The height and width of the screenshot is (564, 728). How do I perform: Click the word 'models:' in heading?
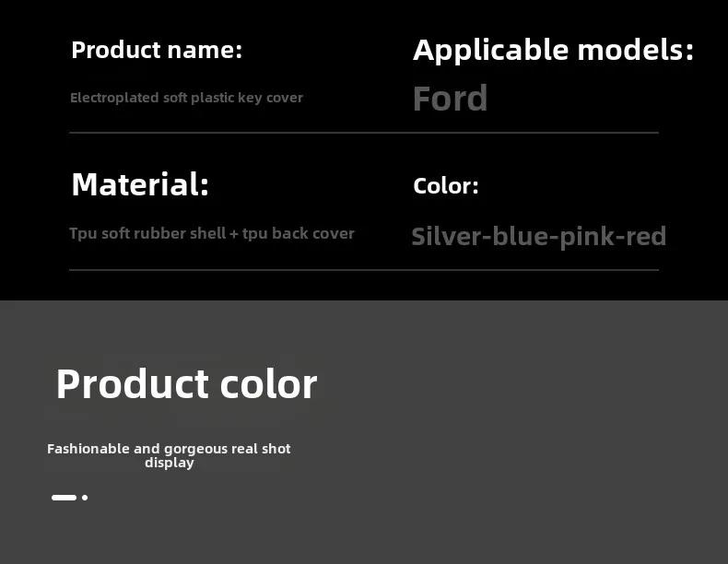click(x=636, y=50)
